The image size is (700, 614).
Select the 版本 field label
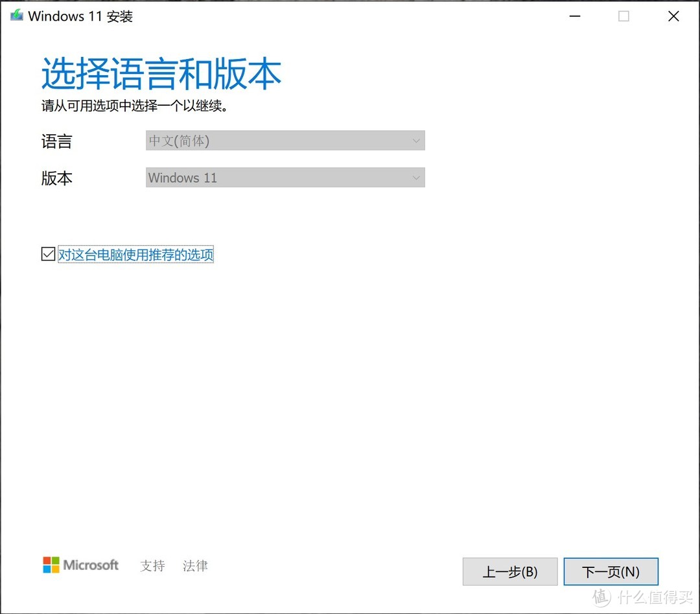pos(56,178)
